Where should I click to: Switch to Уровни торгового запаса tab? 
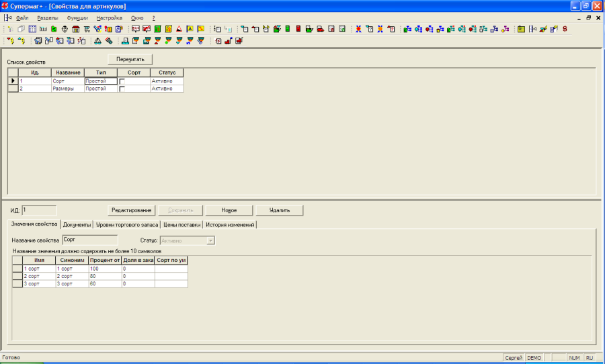tap(127, 225)
